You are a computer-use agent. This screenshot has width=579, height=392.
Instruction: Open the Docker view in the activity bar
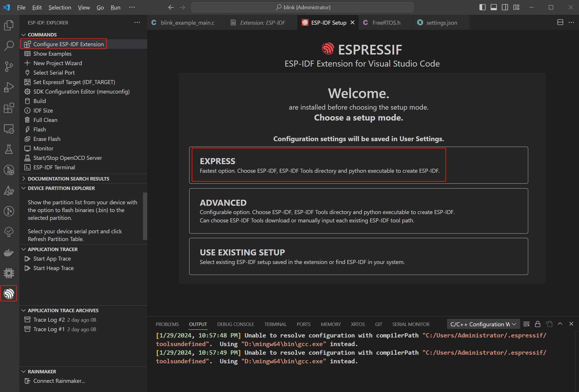point(9,253)
